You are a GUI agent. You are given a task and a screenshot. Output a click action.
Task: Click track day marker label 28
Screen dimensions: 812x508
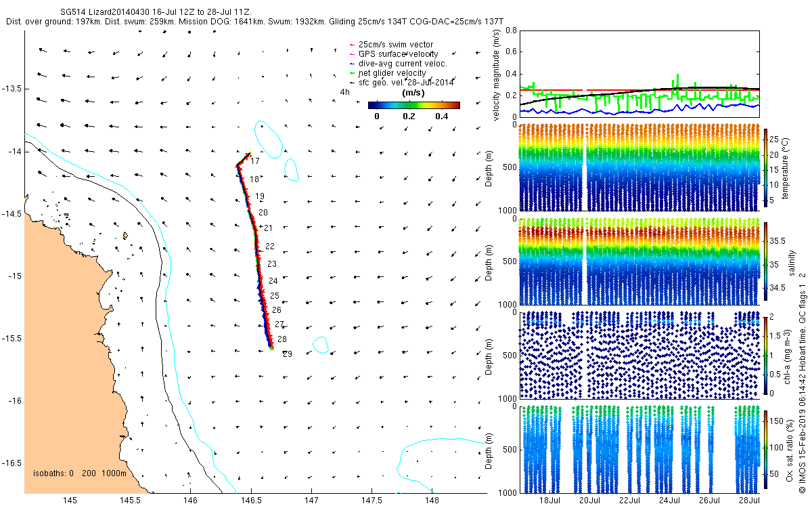pos(282,339)
